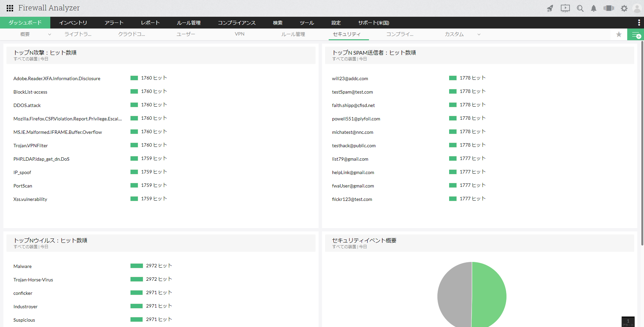Open the DDOS.attack entry
644x327 pixels.
coord(27,105)
